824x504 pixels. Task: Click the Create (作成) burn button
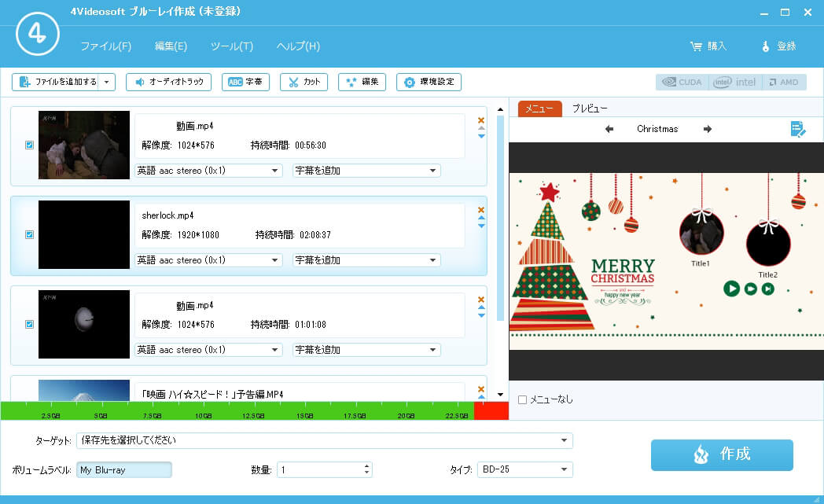(722, 454)
